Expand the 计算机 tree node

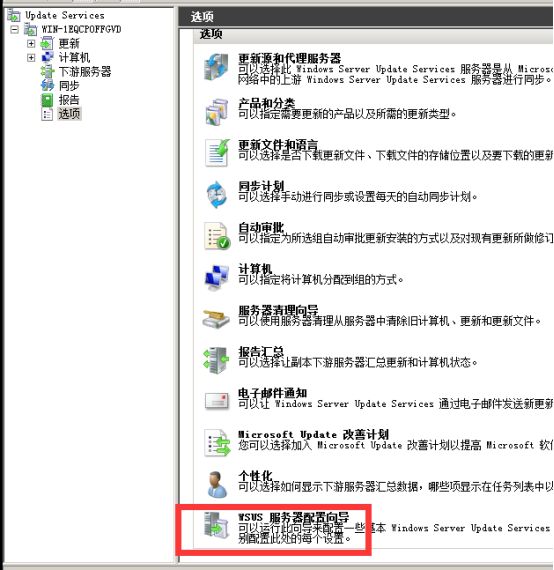31,57
